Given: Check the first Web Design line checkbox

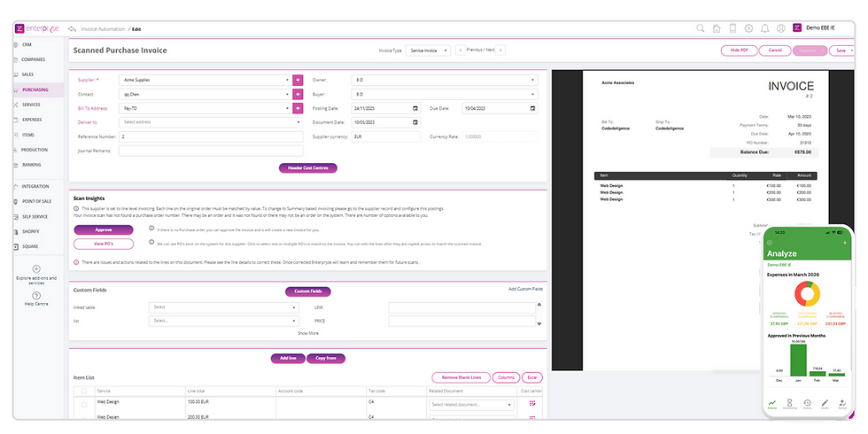Looking at the screenshot, I should tap(84, 405).
